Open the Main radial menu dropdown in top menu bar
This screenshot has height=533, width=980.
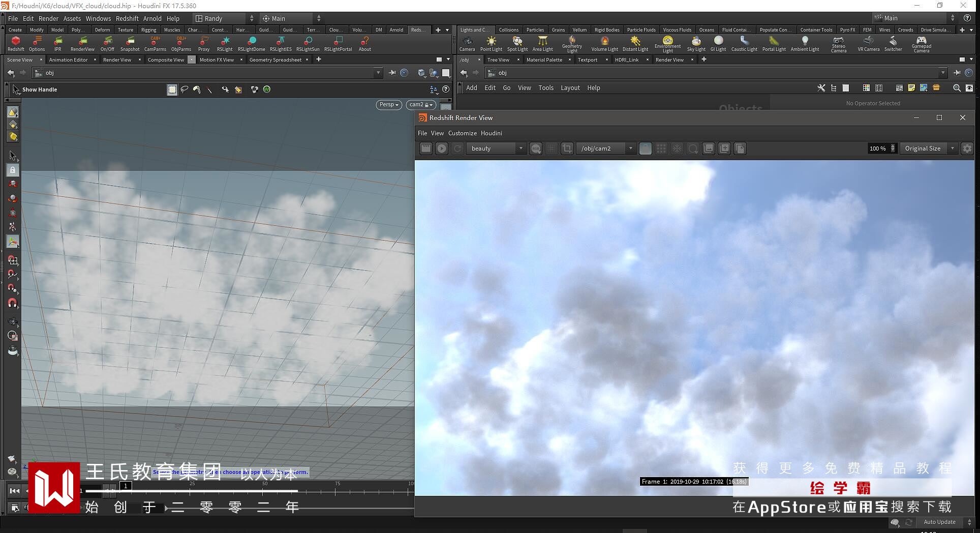(291, 18)
